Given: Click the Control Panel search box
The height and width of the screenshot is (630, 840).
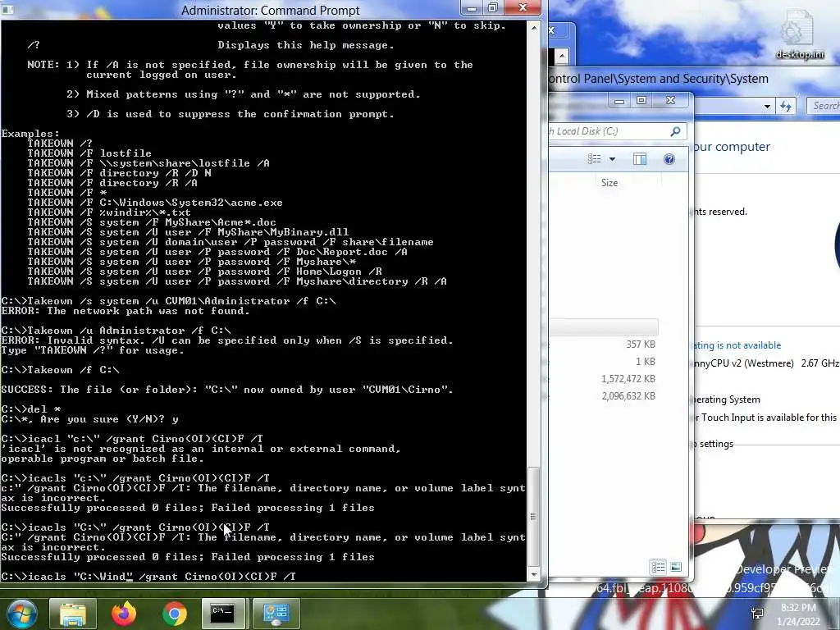Looking at the screenshot, I should tap(824, 106).
